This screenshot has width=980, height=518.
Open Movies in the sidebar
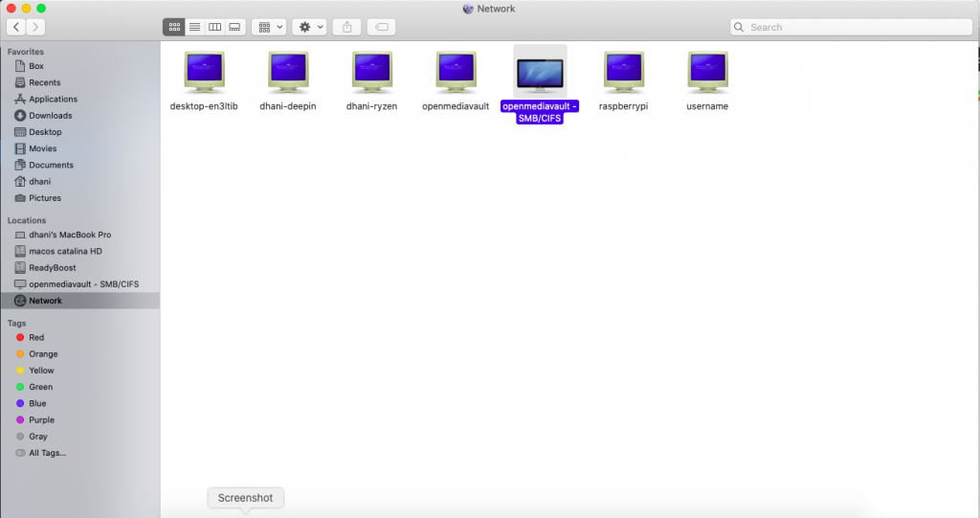coord(80,148)
